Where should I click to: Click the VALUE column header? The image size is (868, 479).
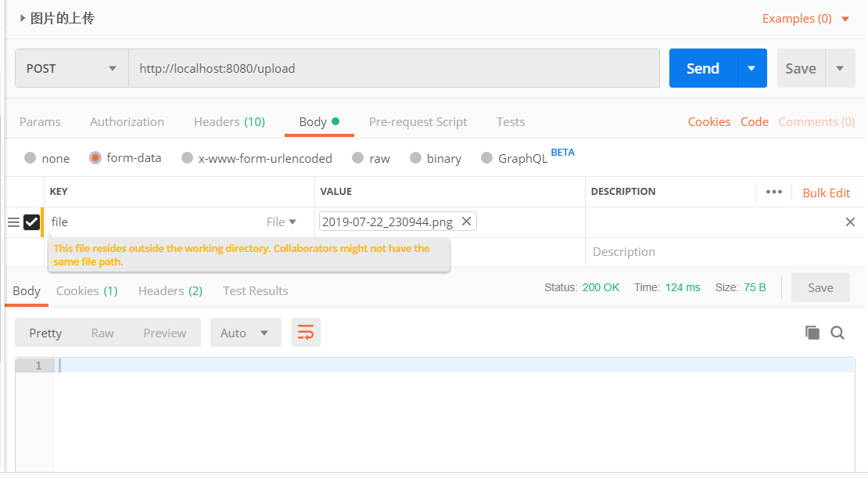[x=336, y=192]
